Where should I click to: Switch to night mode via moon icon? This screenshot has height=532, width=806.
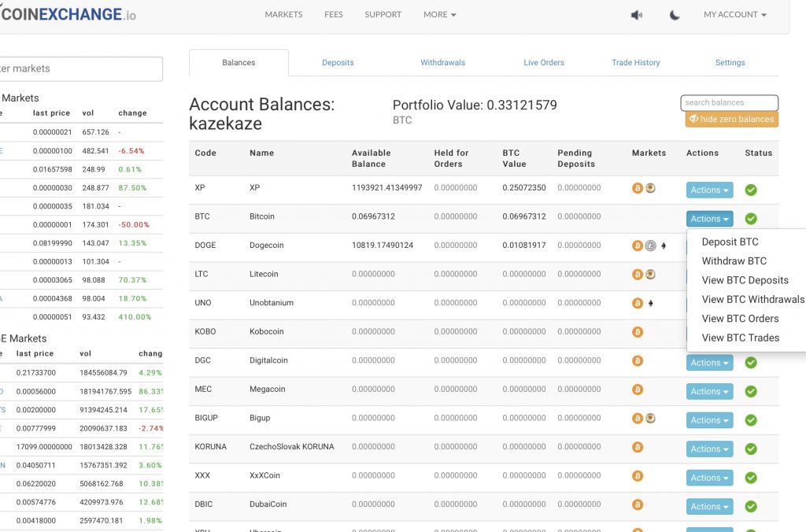point(675,15)
